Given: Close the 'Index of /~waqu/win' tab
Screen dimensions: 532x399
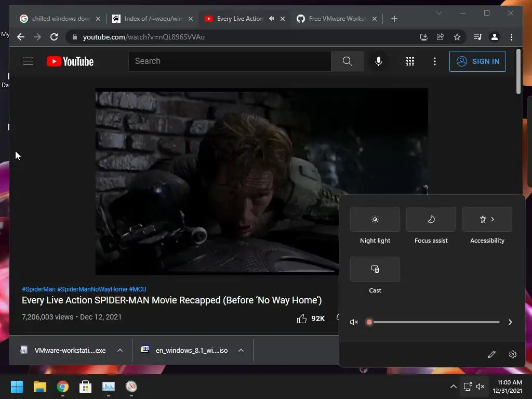Looking at the screenshot, I should click(x=191, y=19).
